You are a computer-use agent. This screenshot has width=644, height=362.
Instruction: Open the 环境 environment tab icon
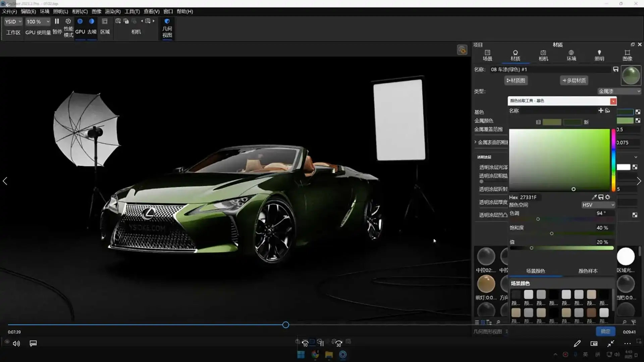(x=571, y=53)
